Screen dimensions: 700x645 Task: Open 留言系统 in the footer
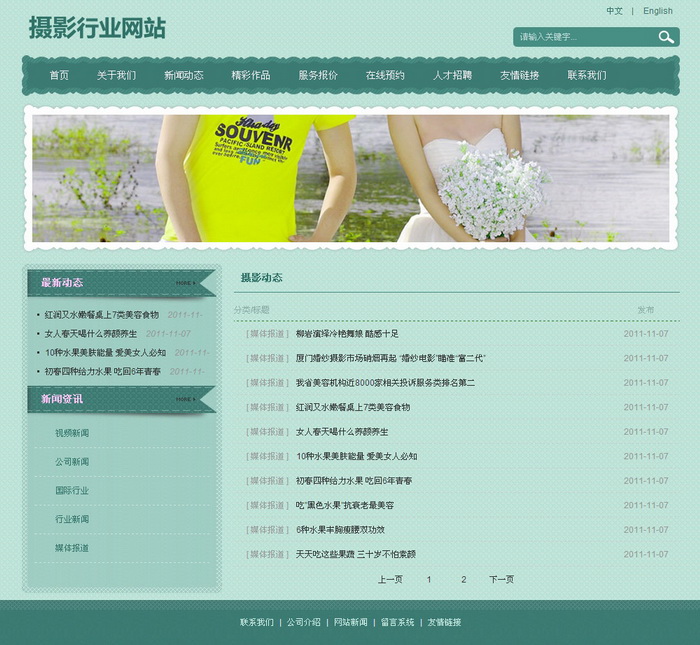pyautogui.click(x=397, y=622)
